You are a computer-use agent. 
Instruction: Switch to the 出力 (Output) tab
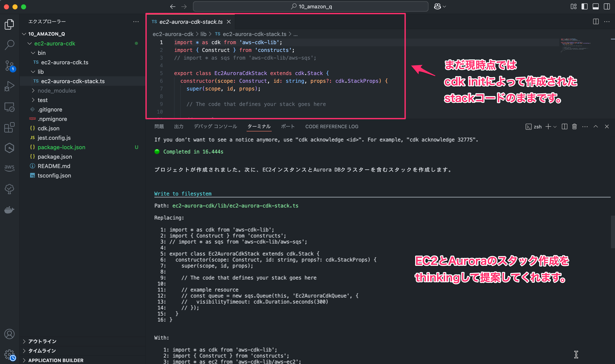pyautogui.click(x=179, y=126)
